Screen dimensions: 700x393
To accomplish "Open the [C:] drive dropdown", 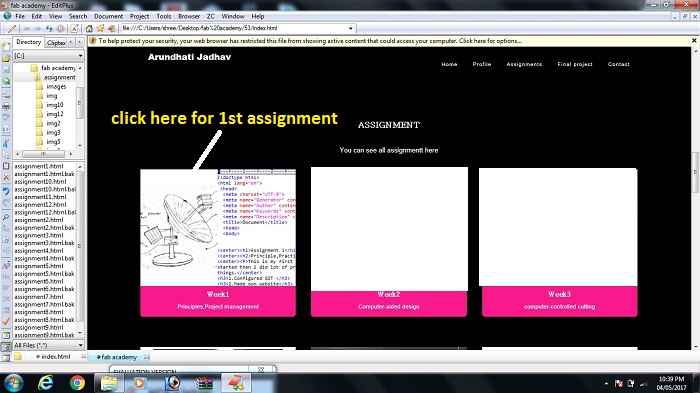I will [x=80, y=56].
